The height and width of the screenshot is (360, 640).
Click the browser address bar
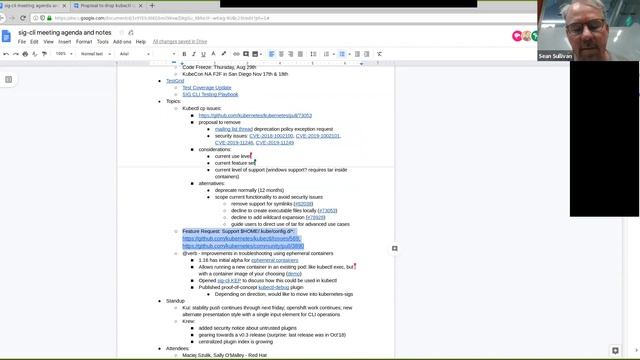point(282,18)
